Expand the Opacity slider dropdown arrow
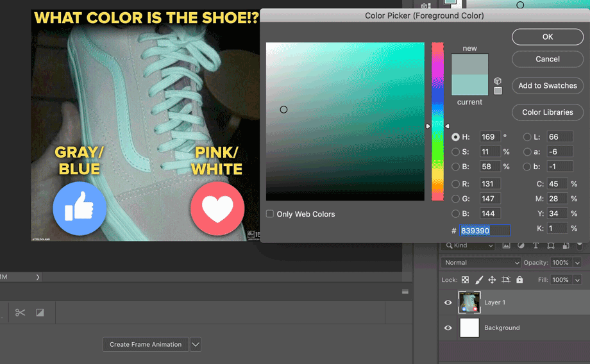Screen dimensions: 590x364 [x=578, y=263]
